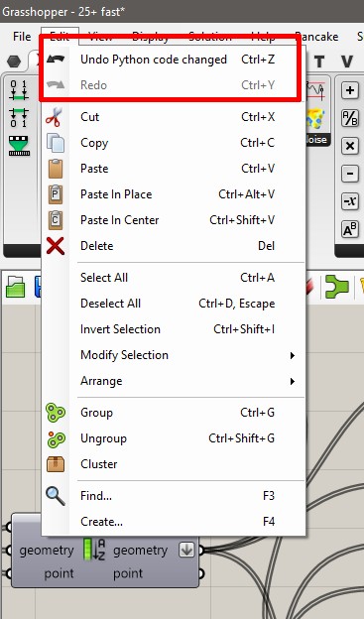Click the Group green blobs icon
The width and height of the screenshot is (364, 619).
pyautogui.click(x=56, y=413)
